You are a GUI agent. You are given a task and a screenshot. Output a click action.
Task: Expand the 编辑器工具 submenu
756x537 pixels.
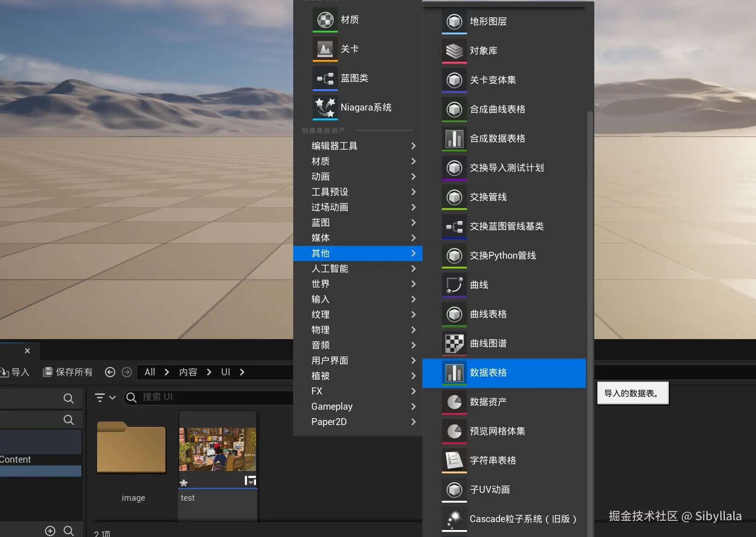click(x=358, y=146)
